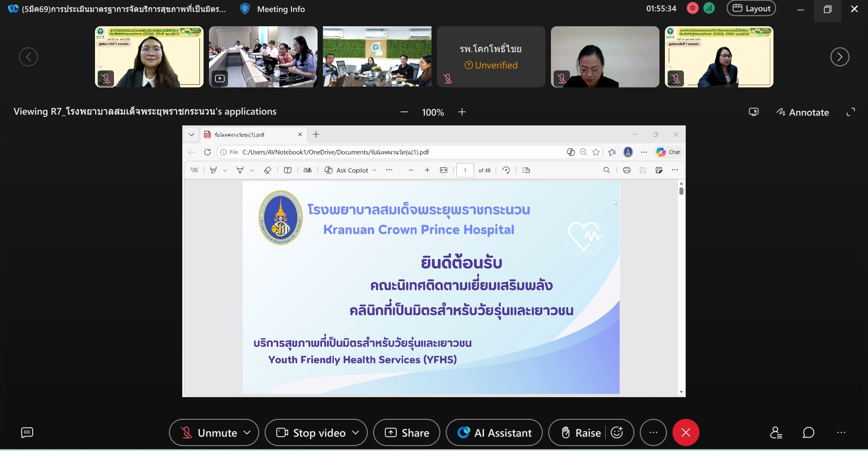Click the Annotate pen tool

[x=803, y=112]
